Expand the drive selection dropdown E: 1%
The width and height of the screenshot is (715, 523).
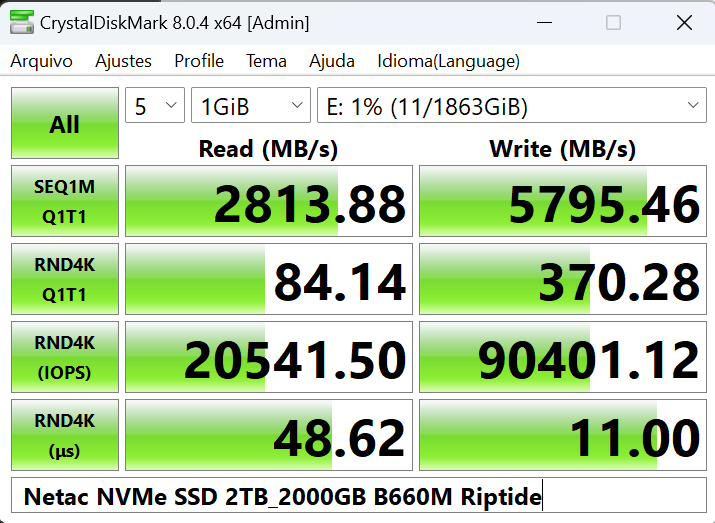click(x=512, y=105)
